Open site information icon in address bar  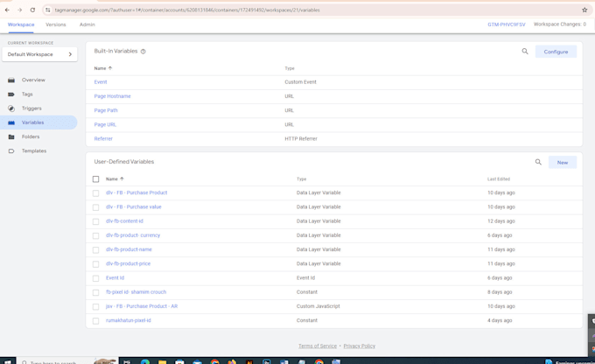(48, 10)
